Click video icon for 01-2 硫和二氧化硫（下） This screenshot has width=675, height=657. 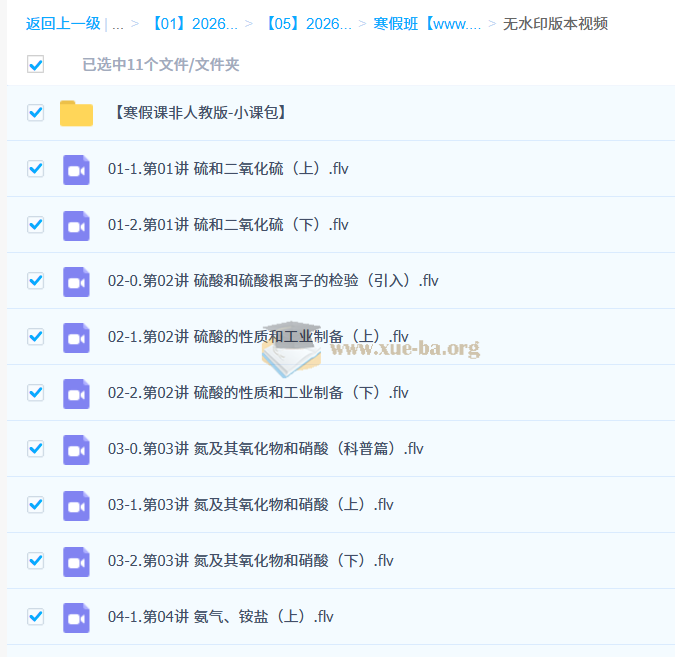coord(76,225)
